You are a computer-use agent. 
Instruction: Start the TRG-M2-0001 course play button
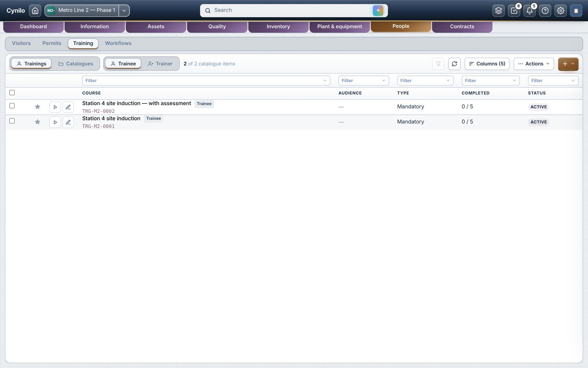(55, 122)
